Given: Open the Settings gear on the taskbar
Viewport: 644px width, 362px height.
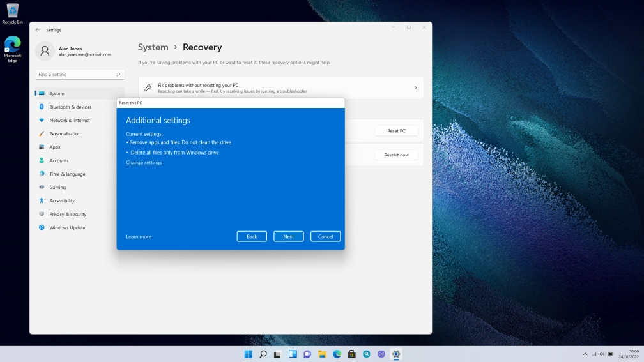Looking at the screenshot, I should (x=396, y=354).
